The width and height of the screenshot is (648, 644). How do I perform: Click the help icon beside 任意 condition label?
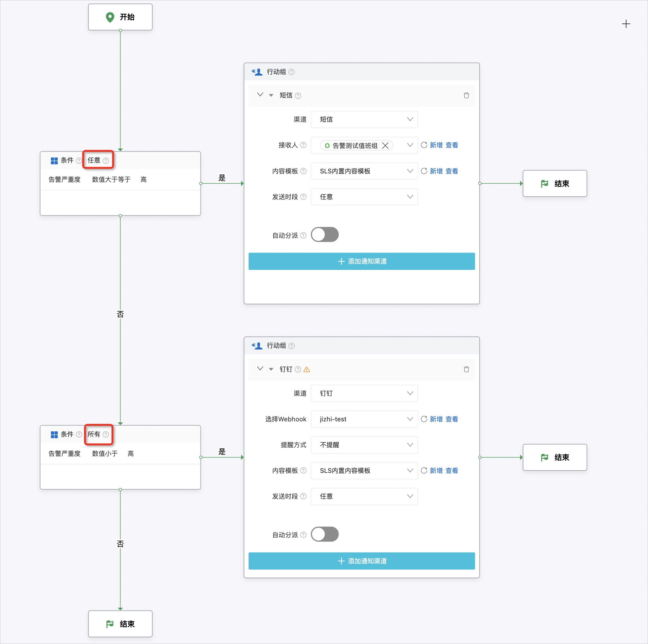[106, 161]
